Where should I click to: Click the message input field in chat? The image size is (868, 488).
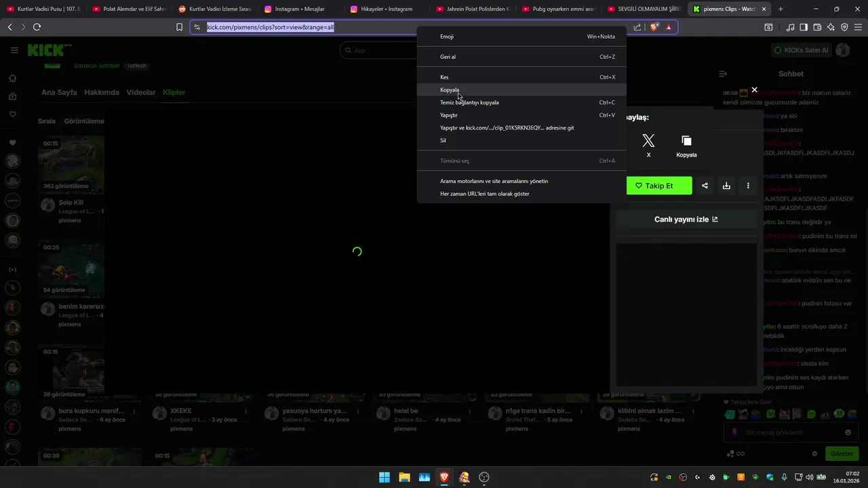point(790,432)
